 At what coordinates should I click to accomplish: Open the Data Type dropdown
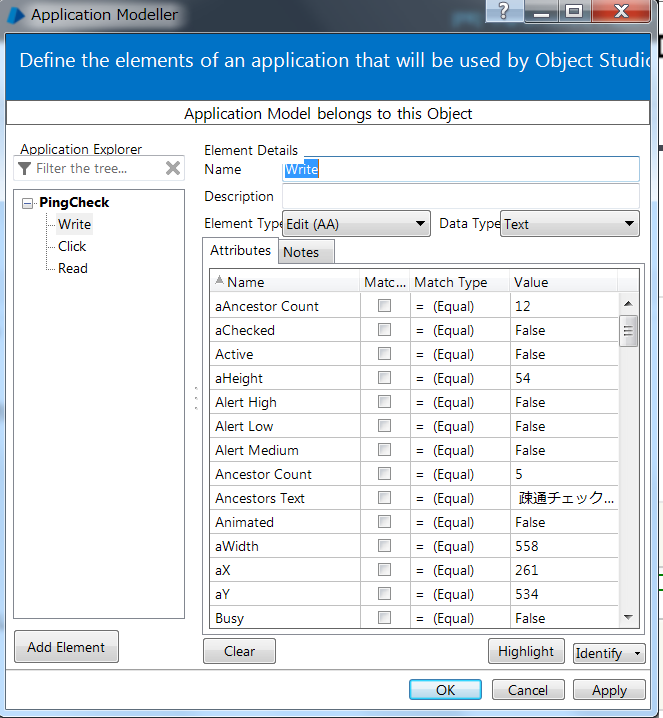[570, 224]
